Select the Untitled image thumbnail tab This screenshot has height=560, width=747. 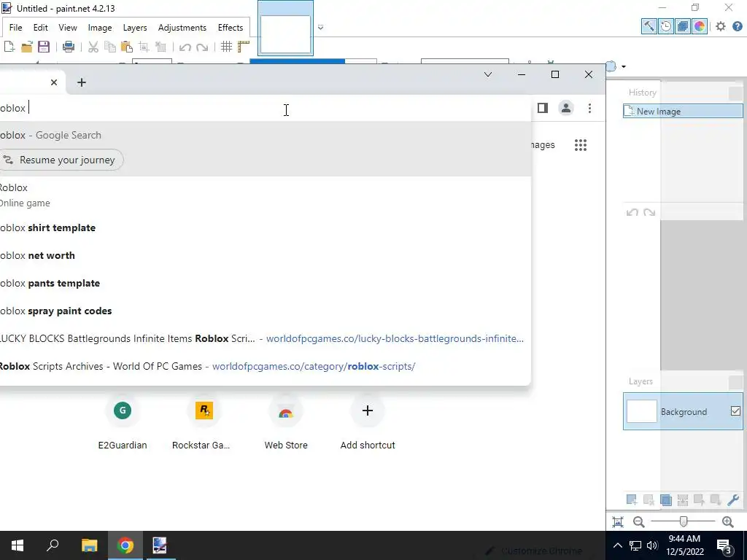point(285,28)
